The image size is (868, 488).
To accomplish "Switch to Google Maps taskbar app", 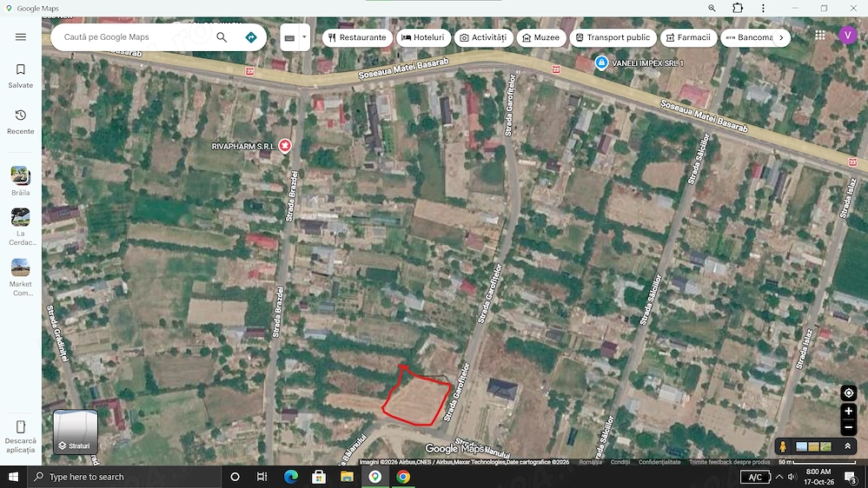I will [374, 477].
